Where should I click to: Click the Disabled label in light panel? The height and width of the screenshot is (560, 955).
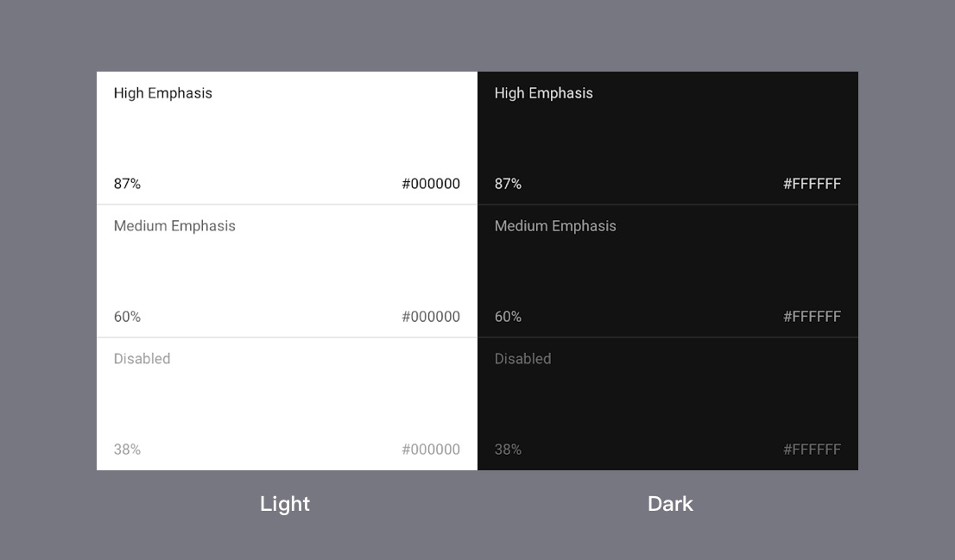(142, 359)
